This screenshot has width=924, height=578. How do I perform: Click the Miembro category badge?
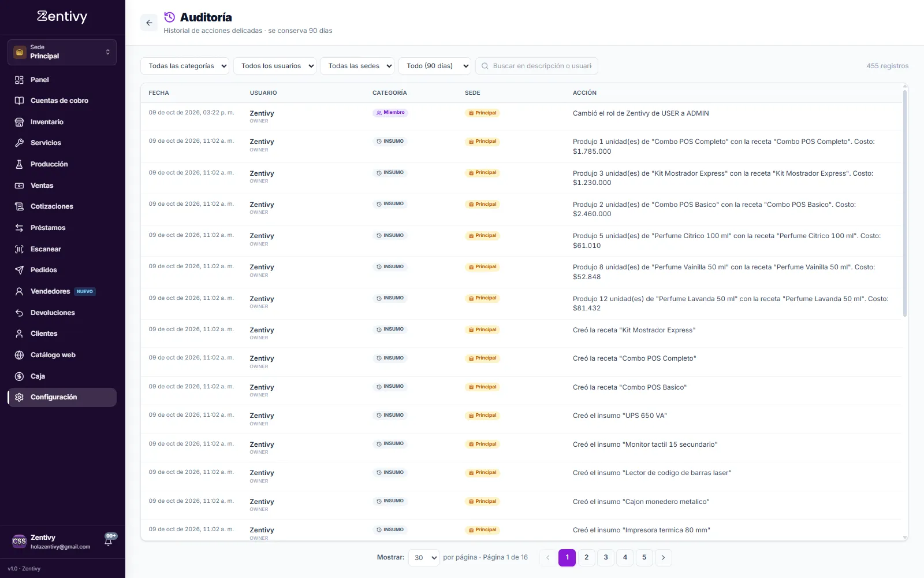390,113
